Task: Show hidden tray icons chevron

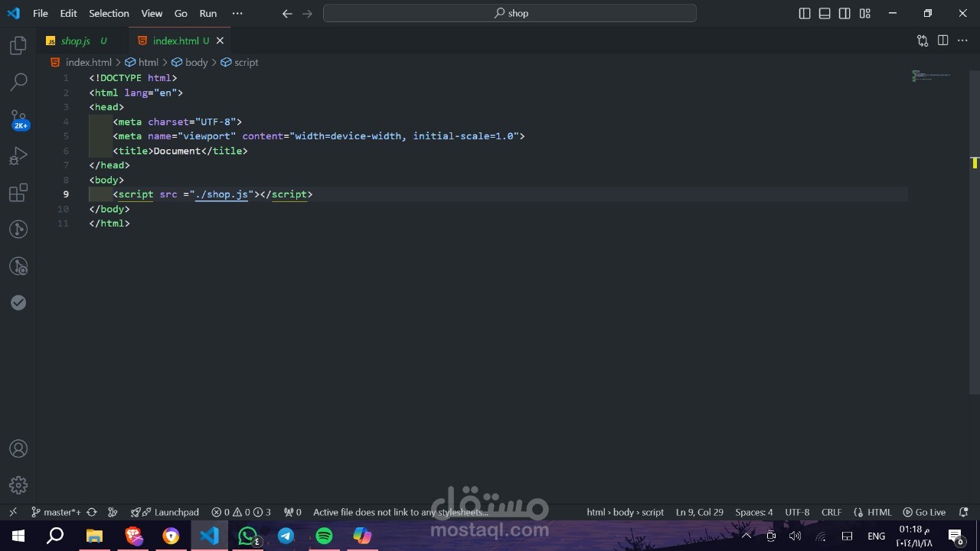Action: point(746,536)
